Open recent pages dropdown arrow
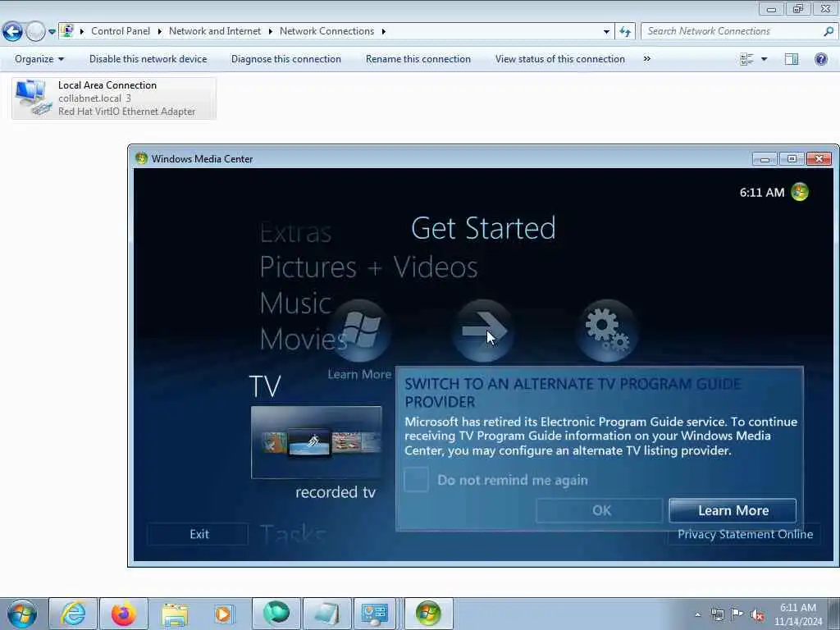The width and height of the screenshot is (840, 630). 52,32
